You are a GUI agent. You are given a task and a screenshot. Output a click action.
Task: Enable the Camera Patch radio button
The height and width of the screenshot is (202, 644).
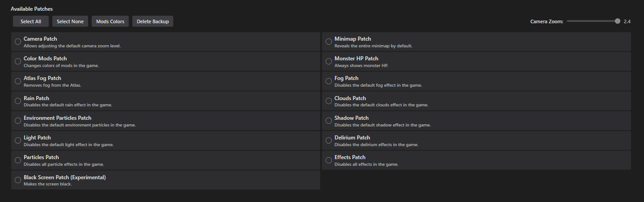pyautogui.click(x=18, y=42)
